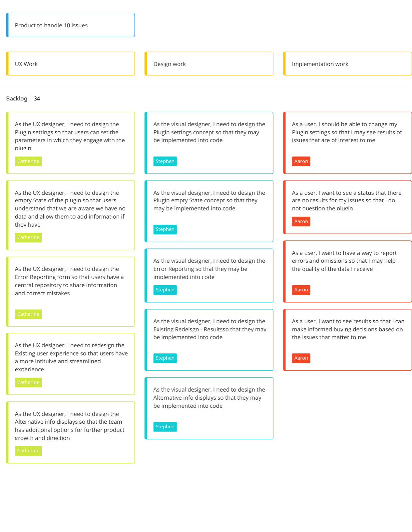
Task: Select the Design work card
Action: pos(209,64)
